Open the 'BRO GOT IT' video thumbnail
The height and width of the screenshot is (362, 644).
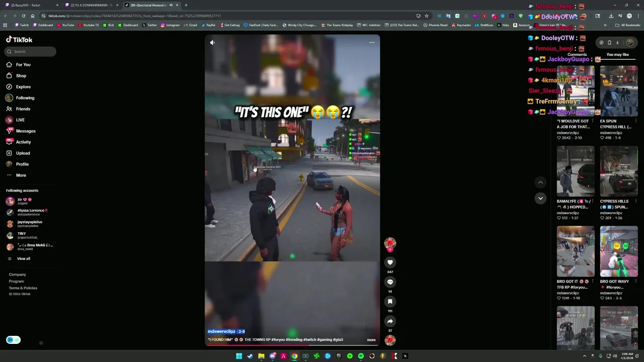[576, 251]
